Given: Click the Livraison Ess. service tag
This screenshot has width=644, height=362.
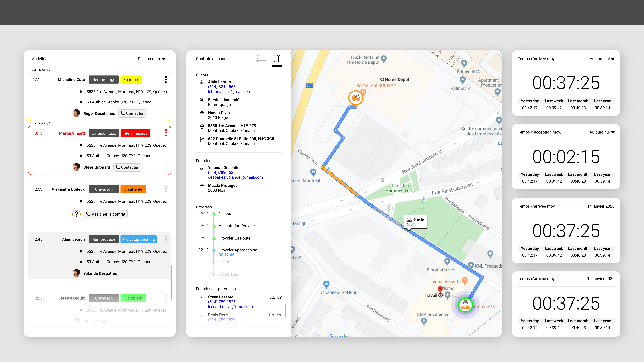Looking at the screenshot, I should click(104, 133).
